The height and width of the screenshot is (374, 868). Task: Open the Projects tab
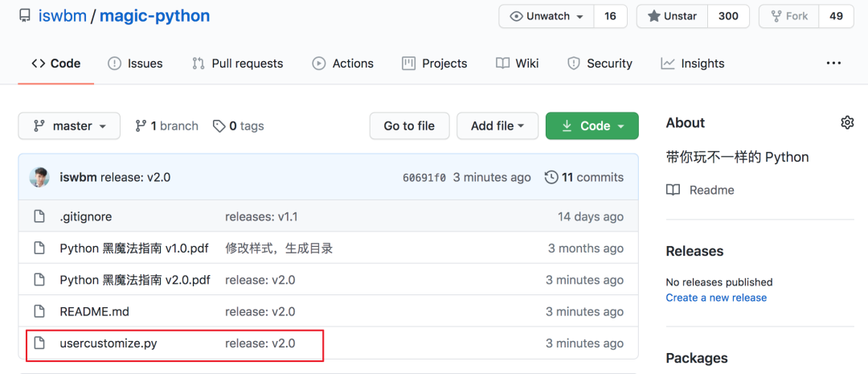435,64
